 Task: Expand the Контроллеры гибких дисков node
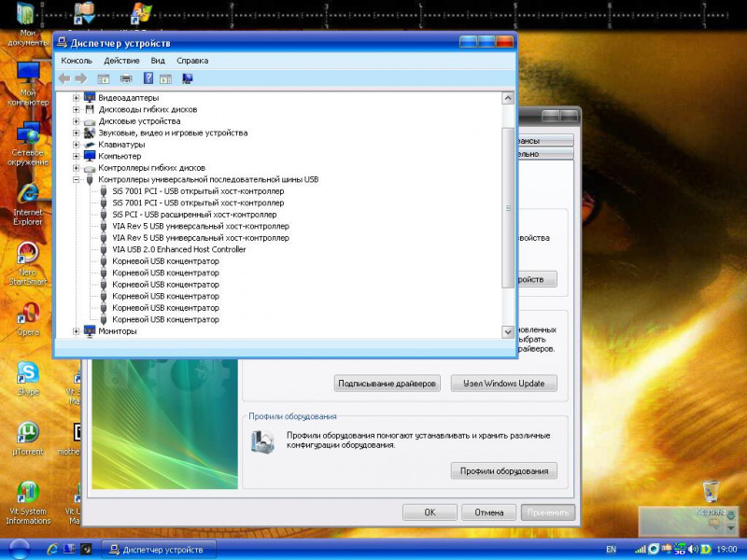point(76,168)
